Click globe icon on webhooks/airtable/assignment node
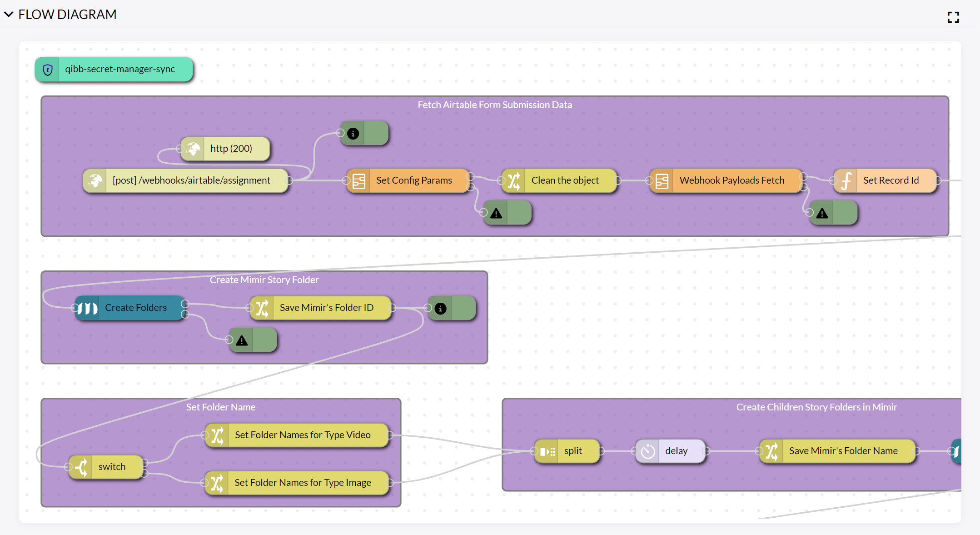 click(x=95, y=181)
